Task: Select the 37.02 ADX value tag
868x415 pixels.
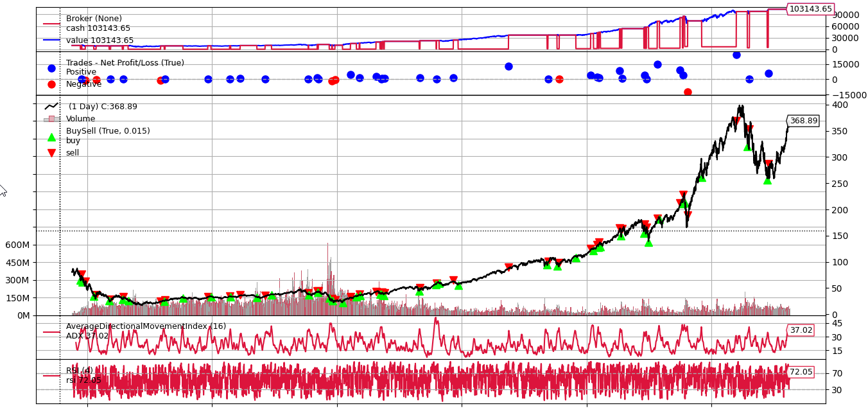Action: [x=801, y=330]
